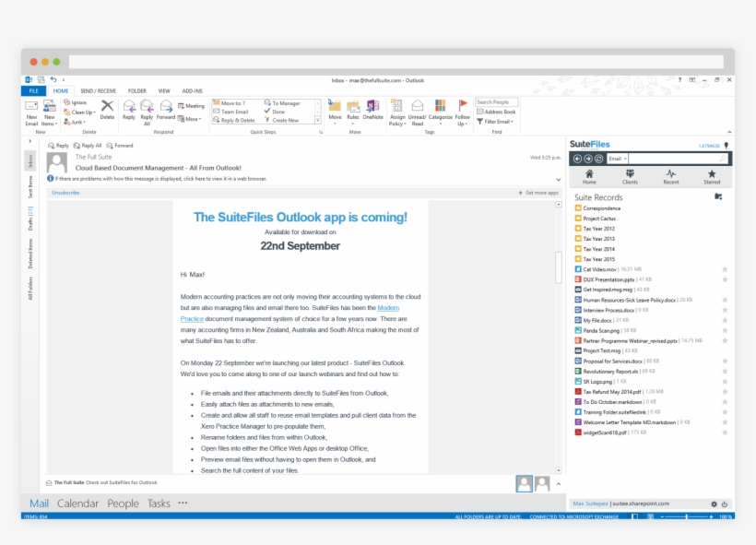Open the Categorize color menu
756x545 pixels.
pyautogui.click(x=440, y=113)
